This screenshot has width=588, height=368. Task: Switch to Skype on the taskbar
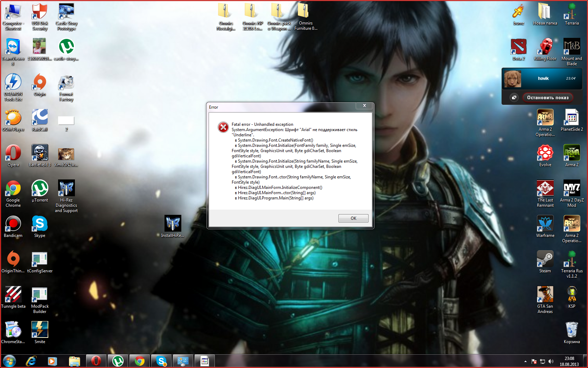point(161,361)
